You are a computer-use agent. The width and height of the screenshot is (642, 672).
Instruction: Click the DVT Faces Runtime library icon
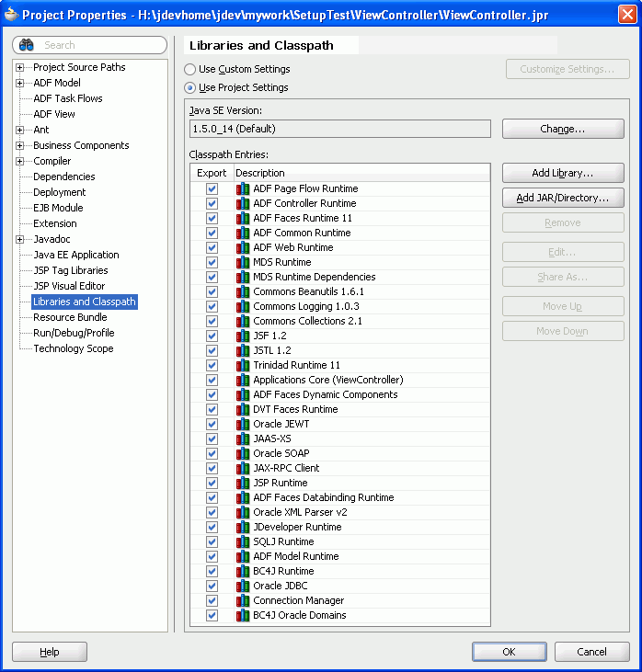coord(243,409)
